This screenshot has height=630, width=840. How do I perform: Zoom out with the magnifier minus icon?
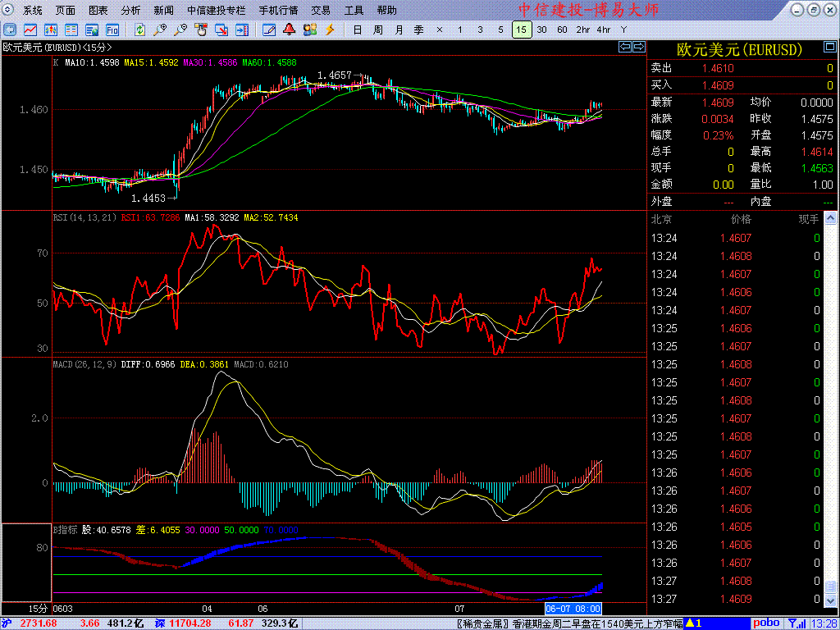pyautogui.click(x=180, y=30)
